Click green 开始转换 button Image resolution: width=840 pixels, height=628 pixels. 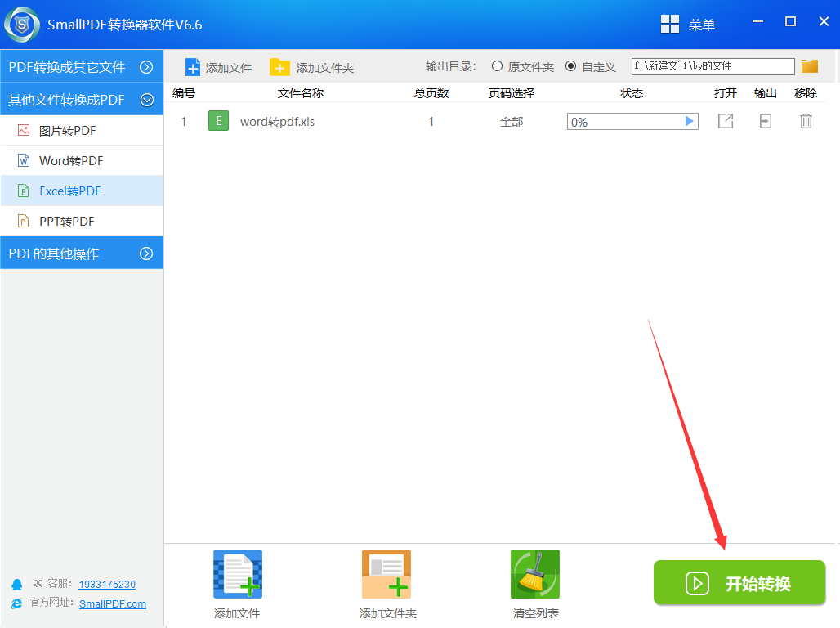tap(739, 583)
